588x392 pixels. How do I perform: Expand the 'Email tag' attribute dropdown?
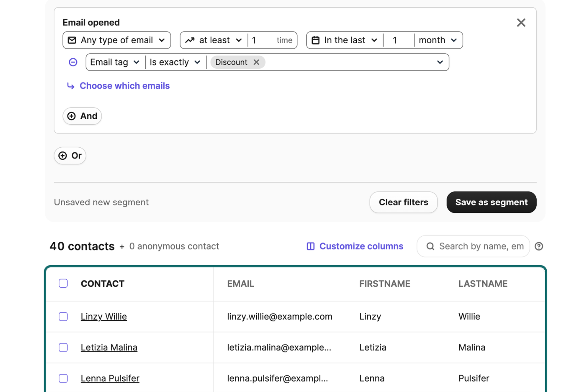(114, 62)
